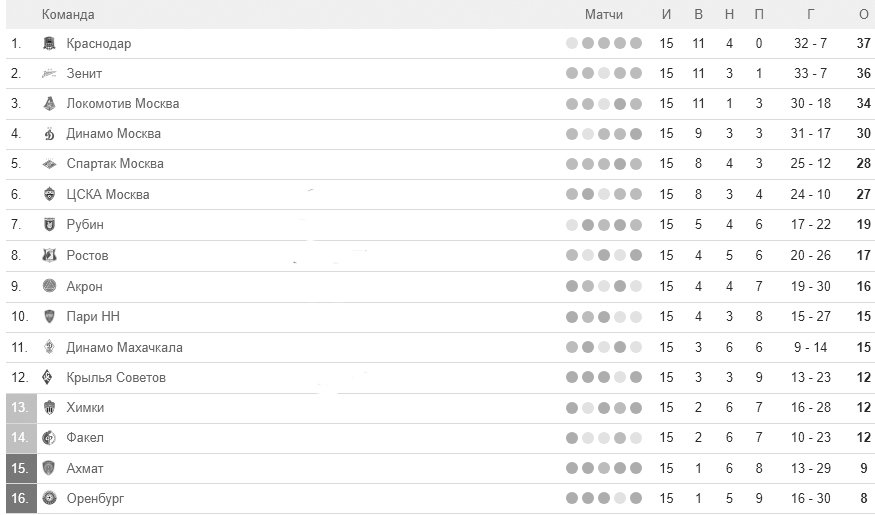Screen dimensions: 875x515
Task: Click the Краснодар club logo
Action: [x=49, y=43]
